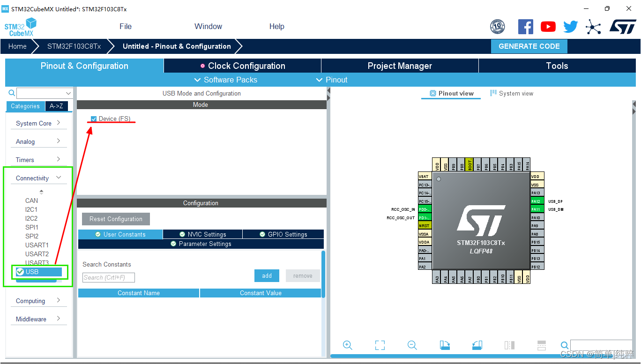This screenshot has height=364, width=641.
Task: Select the NRST pin on chip
Action: [x=425, y=225]
